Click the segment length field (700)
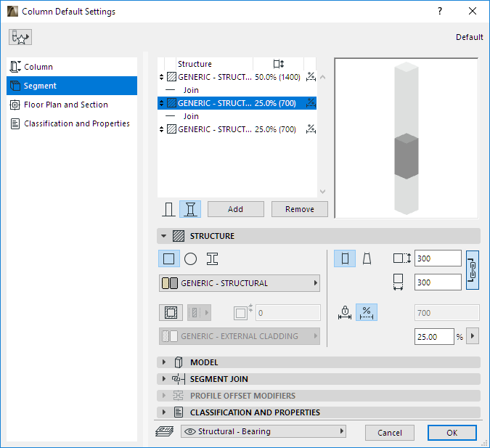490x448 pixels. [447, 313]
